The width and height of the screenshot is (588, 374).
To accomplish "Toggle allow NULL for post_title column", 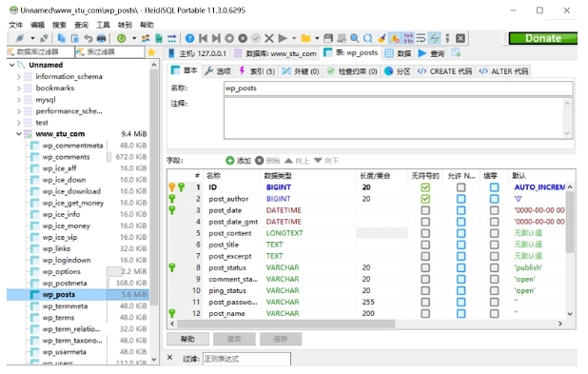I will pyautogui.click(x=461, y=245).
